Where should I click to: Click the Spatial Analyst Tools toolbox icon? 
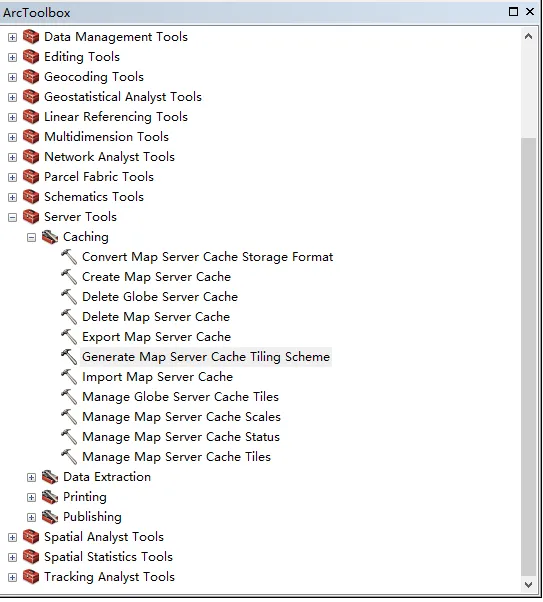click(31, 537)
